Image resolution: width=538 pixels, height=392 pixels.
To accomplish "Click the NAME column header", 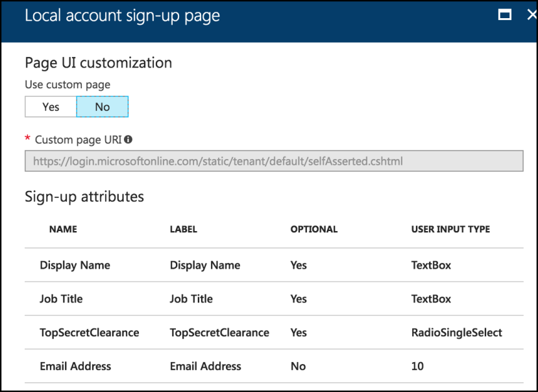I will point(63,229).
